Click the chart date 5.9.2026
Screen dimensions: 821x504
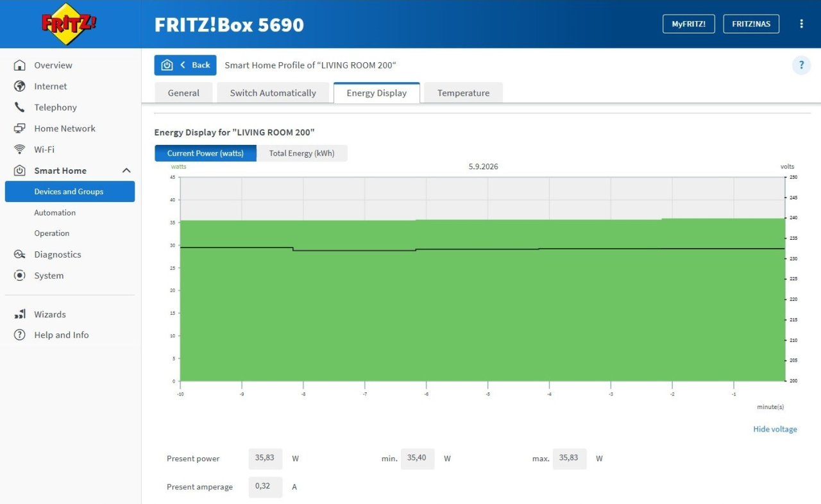[x=484, y=167]
